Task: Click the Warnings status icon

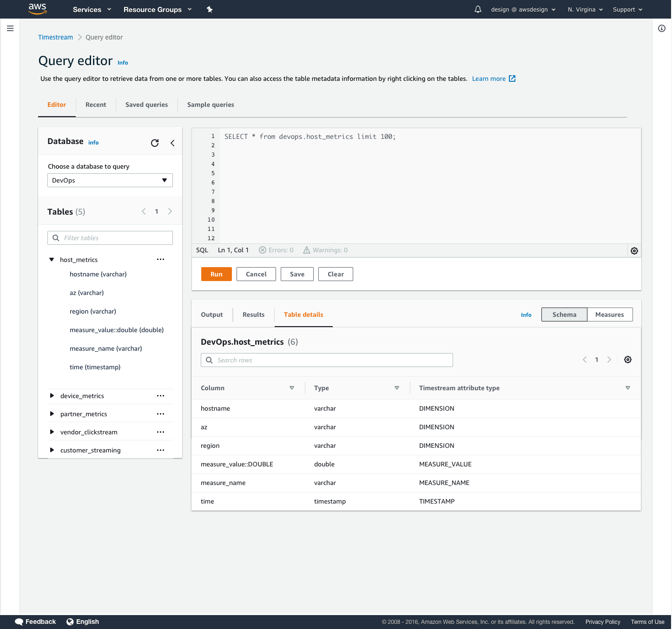Action: [x=307, y=250]
